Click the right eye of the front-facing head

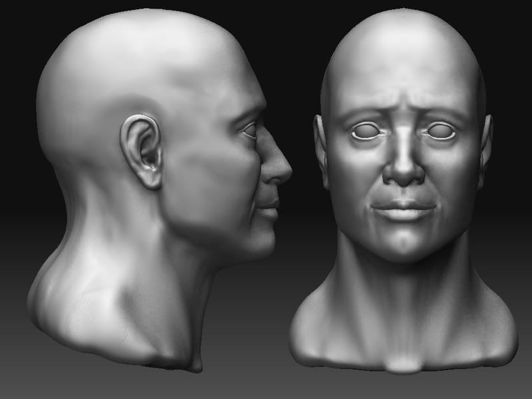pyautogui.click(x=440, y=132)
